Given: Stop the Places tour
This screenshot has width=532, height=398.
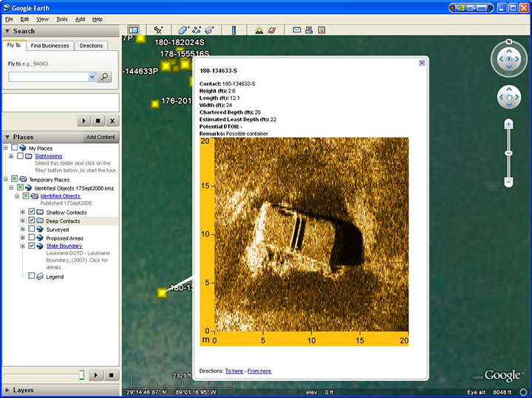Looking at the screenshot, I should (x=111, y=375).
